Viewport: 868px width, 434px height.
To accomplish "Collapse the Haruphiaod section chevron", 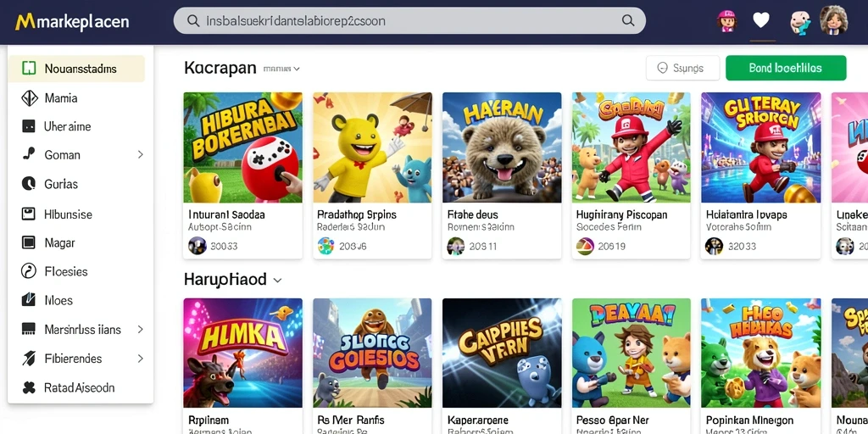I will tap(278, 280).
